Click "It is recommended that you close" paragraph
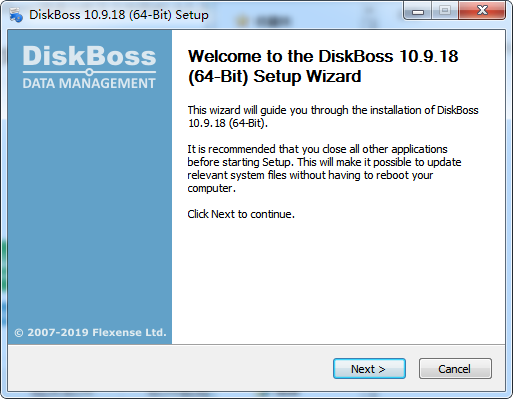This screenshot has height=399, width=513. click(324, 168)
